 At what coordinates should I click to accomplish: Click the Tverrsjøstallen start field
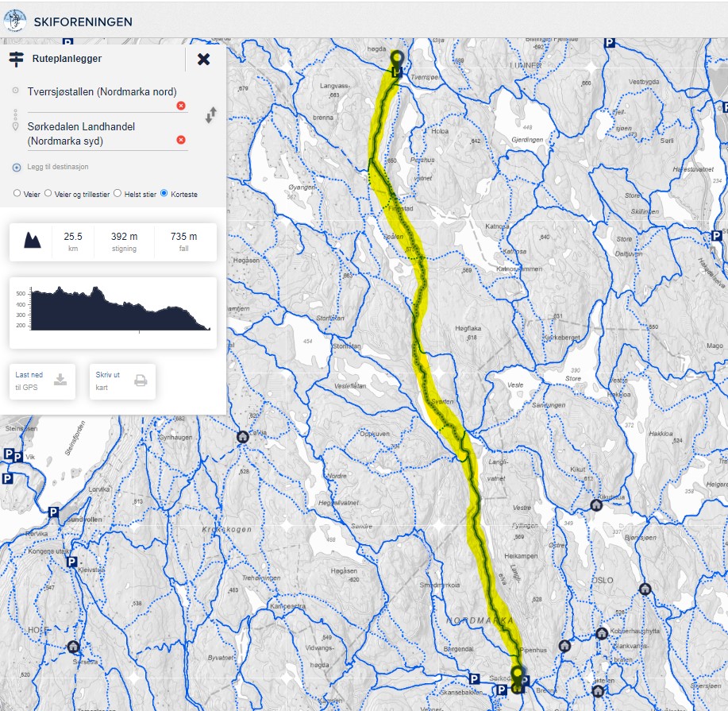[101, 91]
